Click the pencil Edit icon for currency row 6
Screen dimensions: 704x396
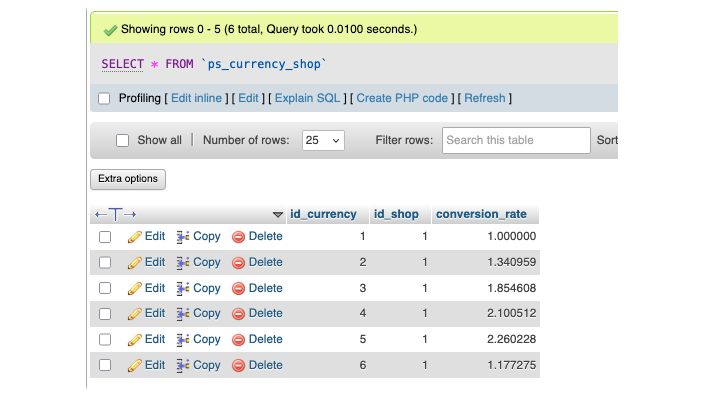(135, 365)
